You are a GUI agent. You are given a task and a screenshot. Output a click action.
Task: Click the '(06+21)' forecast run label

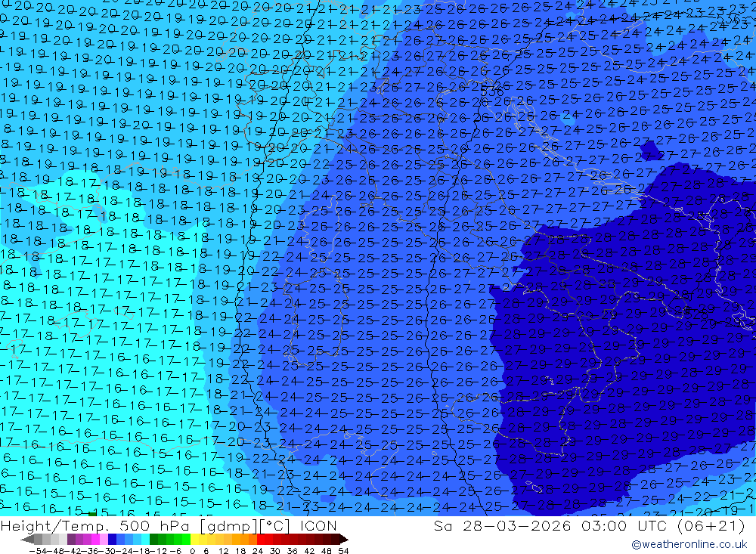(x=711, y=525)
